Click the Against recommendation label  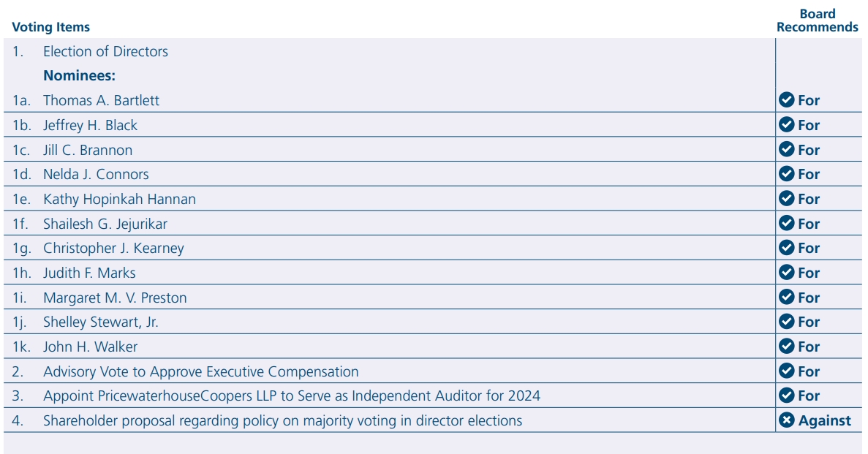tap(824, 420)
